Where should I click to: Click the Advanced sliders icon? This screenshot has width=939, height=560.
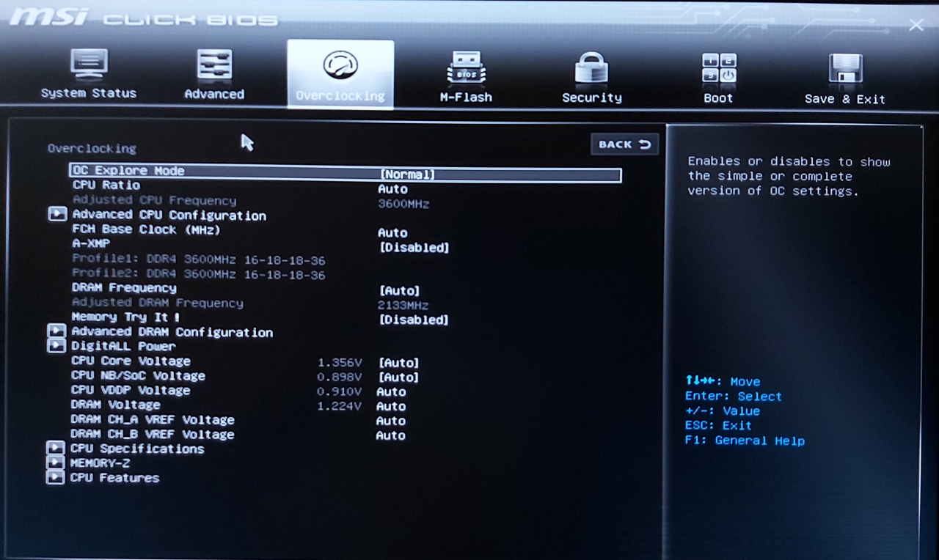point(214,65)
